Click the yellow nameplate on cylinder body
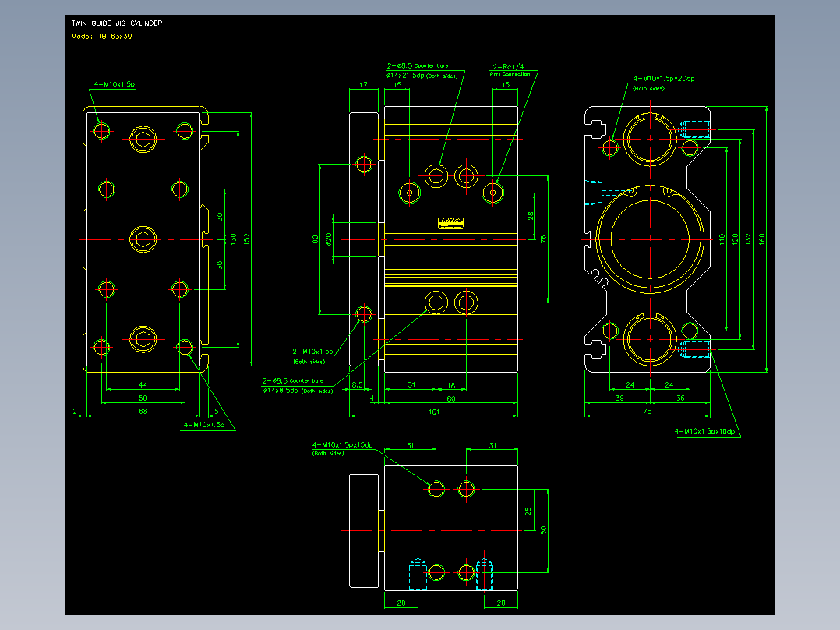The width and height of the screenshot is (840, 630). (450, 223)
